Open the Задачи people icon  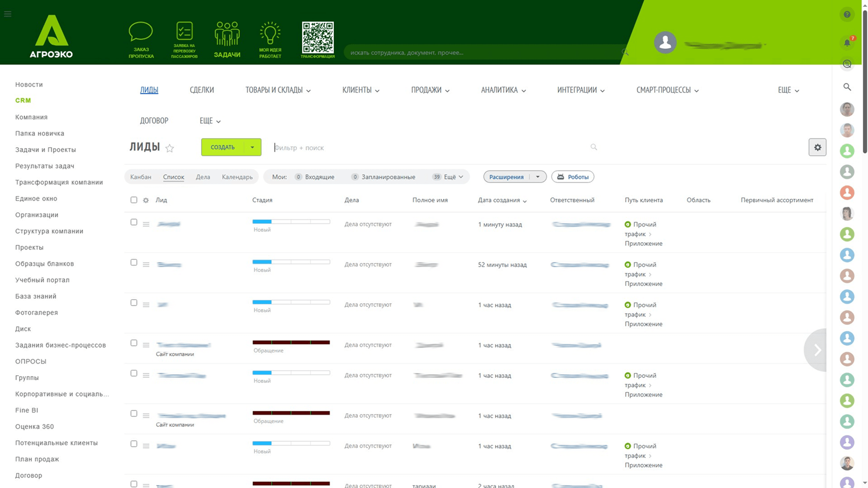[227, 40]
